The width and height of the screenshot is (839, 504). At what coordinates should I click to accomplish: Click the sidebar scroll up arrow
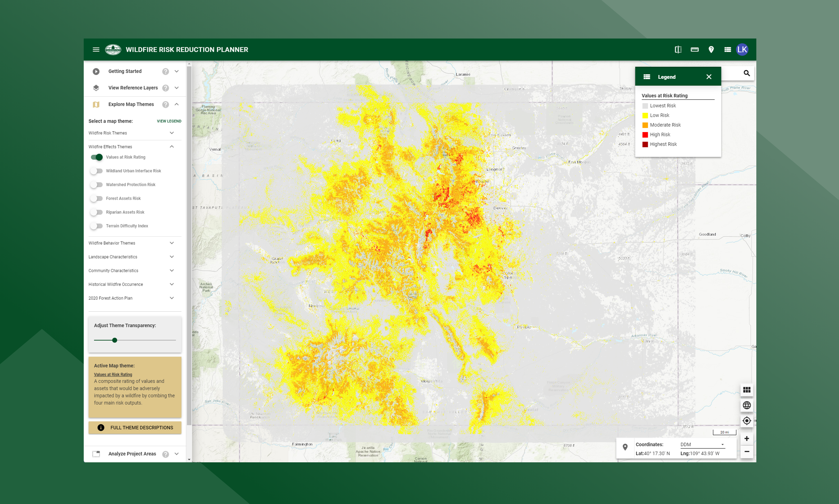click(189, 64)
